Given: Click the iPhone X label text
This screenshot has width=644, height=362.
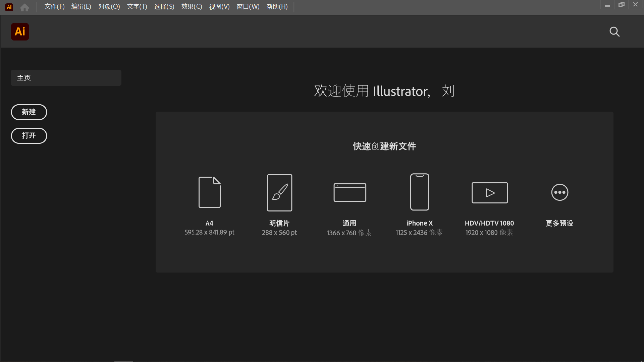Looking at the screenshot, I should click(419, 223).
